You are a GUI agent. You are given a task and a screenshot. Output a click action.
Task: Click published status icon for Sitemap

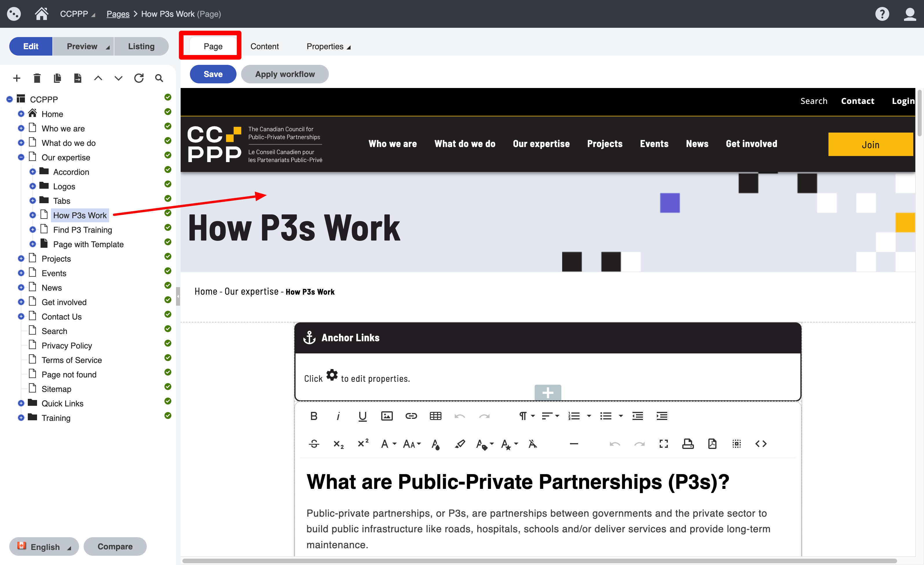[168, 386]
